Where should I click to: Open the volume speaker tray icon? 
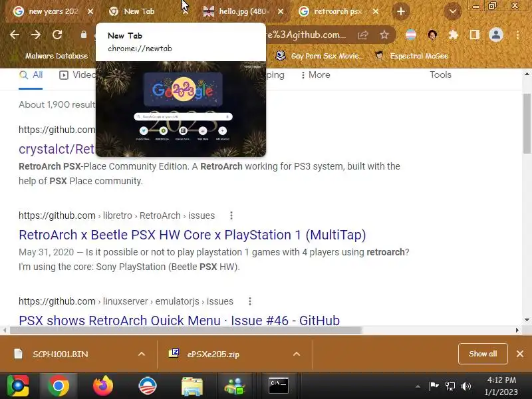click(x=467, y=386)
